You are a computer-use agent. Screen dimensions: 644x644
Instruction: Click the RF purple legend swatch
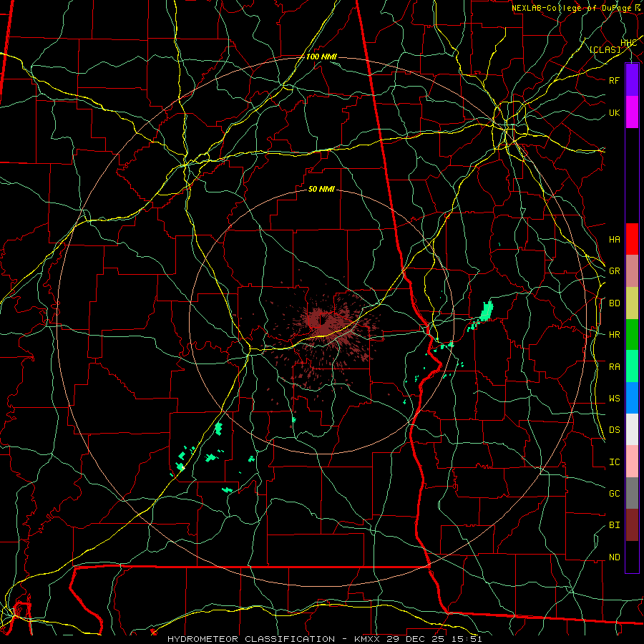click(632, 80)
